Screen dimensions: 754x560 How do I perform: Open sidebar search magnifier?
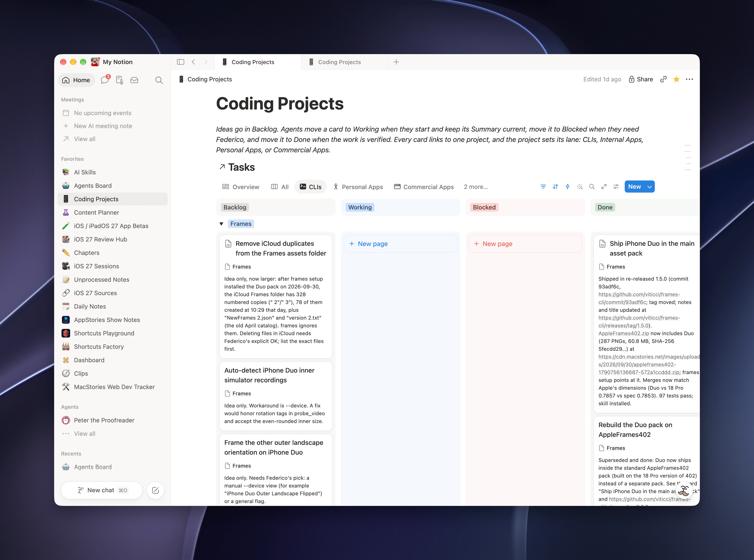coord(159,80)
